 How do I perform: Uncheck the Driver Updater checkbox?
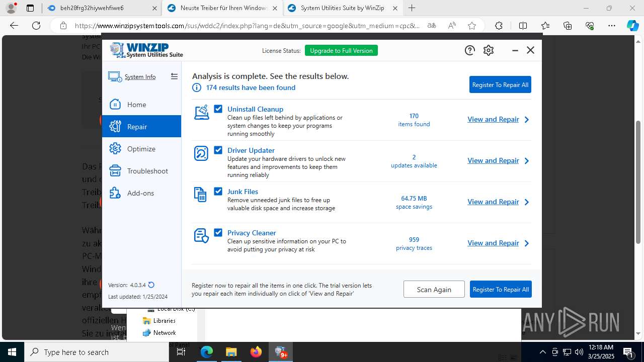(x=218, y=150)
